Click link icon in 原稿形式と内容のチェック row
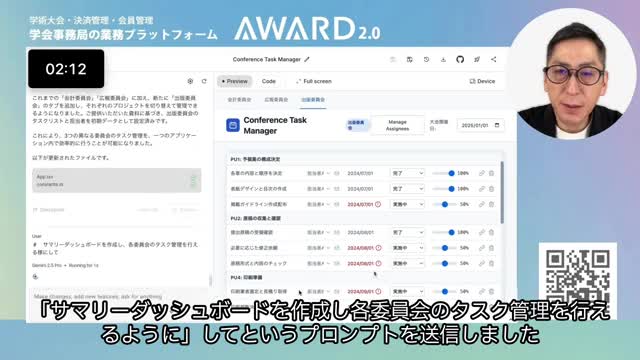640x360 pixels. point(482,263)
